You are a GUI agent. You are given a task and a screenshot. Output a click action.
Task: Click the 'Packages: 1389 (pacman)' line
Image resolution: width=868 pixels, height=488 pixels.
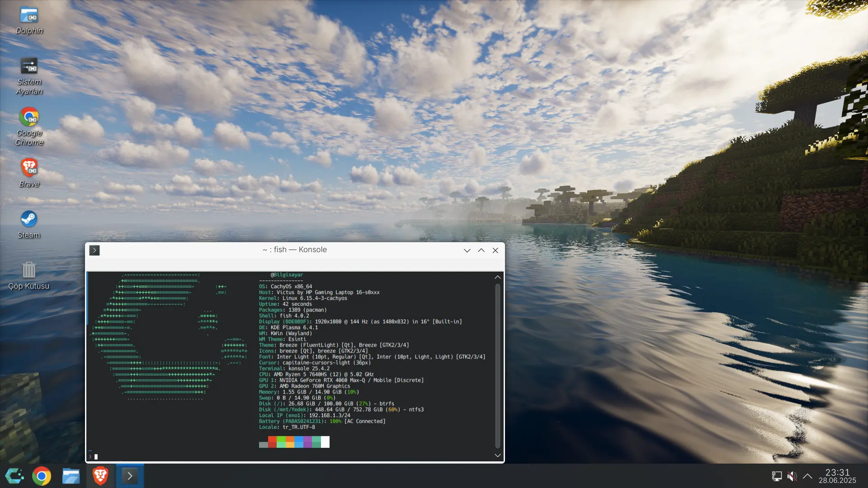click(x=293, y=310)
